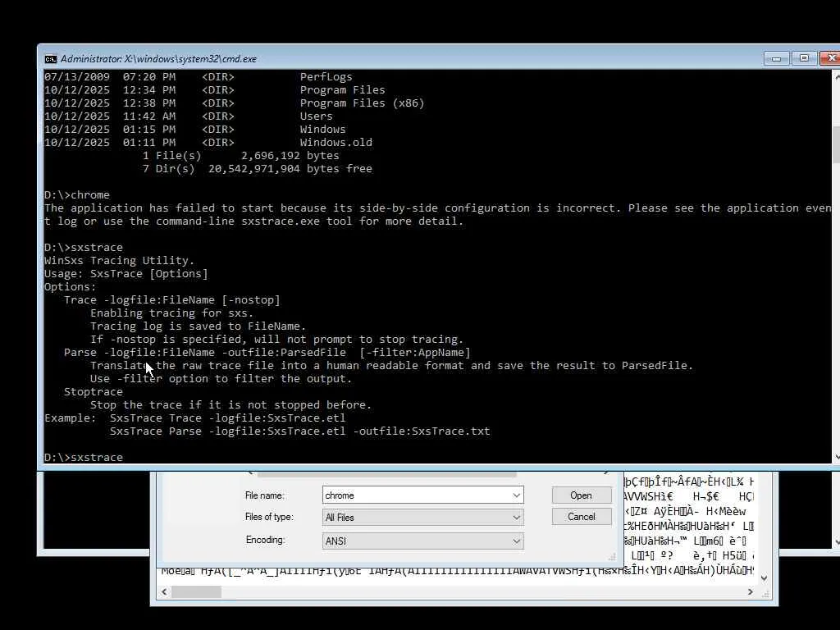This screenshot has height=630, width=840.
Task: Click the 'Use -filter option' line
Action: 221,379
